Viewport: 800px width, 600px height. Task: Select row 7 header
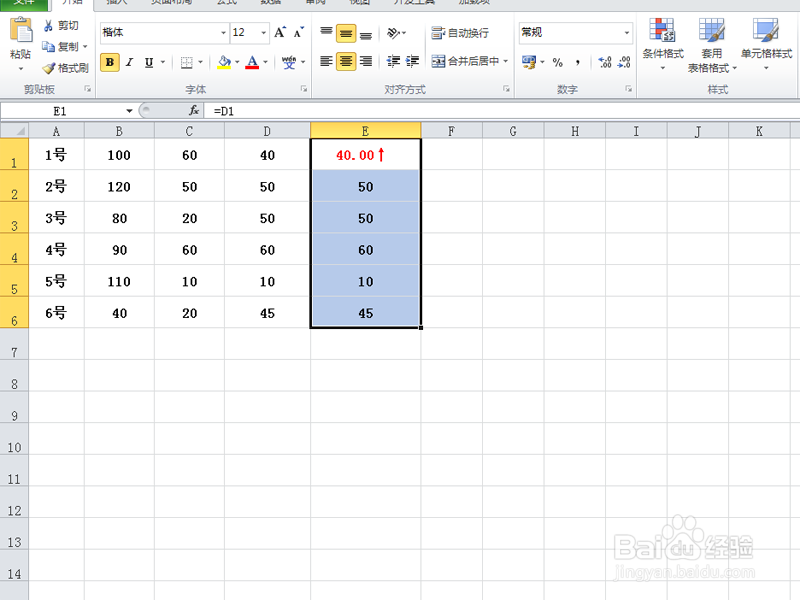coord(14,344)
